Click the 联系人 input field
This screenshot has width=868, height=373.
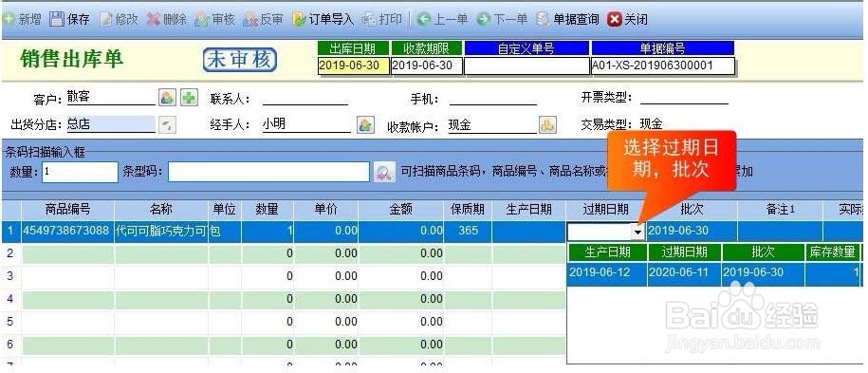coord(305,98)
